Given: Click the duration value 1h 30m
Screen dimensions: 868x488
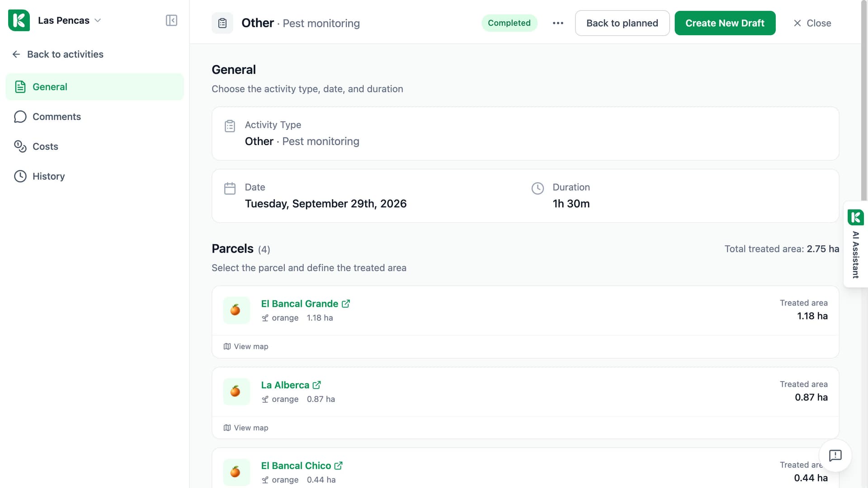Looking at the screenshot, I should point(571,204).
